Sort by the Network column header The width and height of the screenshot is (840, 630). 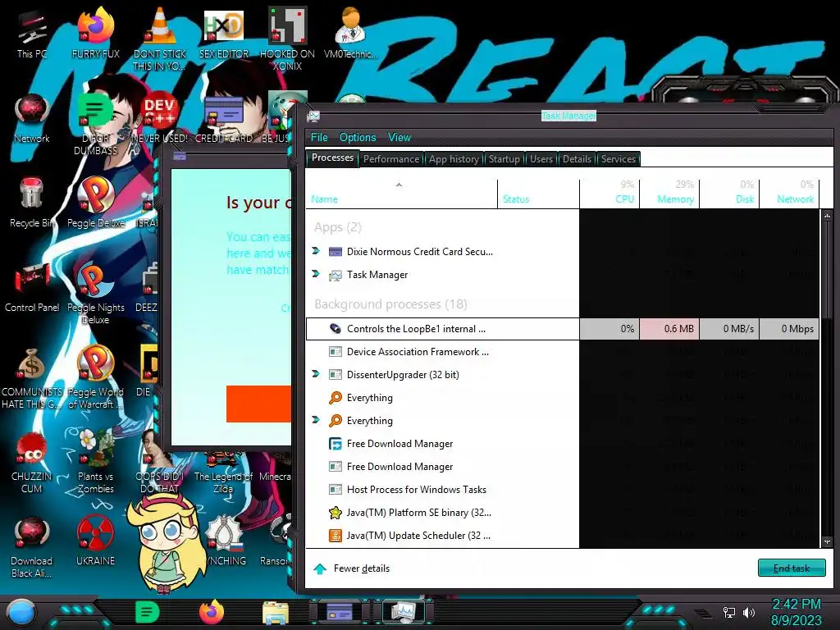[790, 194]
